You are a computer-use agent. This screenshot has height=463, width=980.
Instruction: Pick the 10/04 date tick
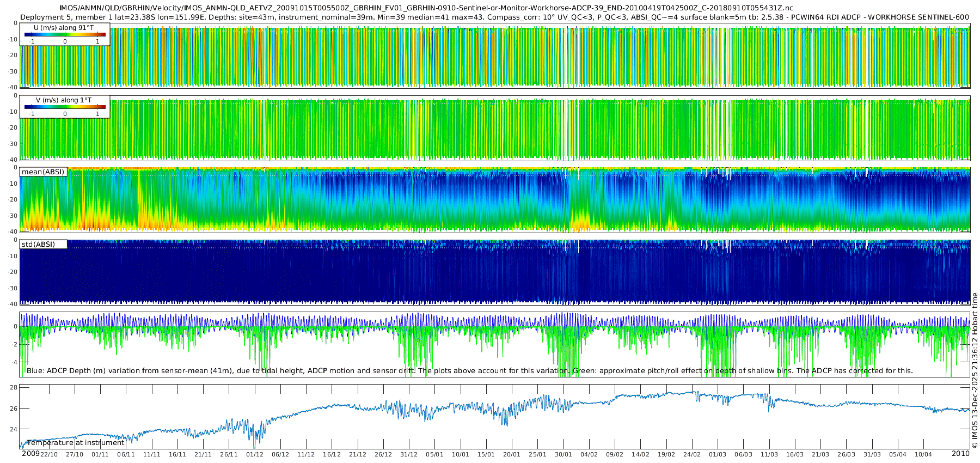coord(923,454)
